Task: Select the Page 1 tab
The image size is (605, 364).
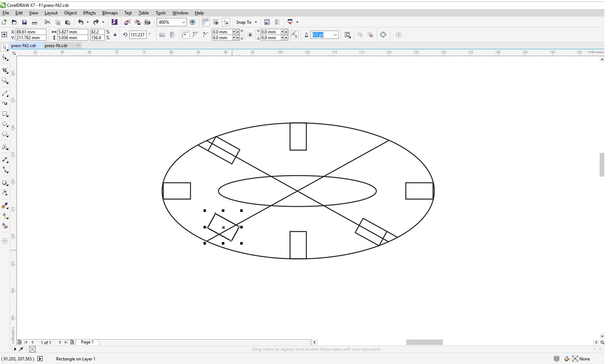Action: pos(87,342)
